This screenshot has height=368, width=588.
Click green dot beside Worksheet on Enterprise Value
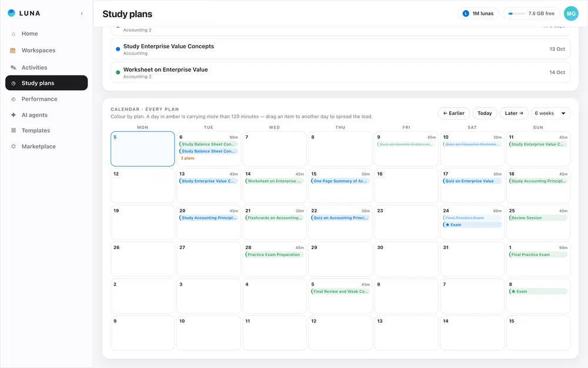click(x=118, y=72)
